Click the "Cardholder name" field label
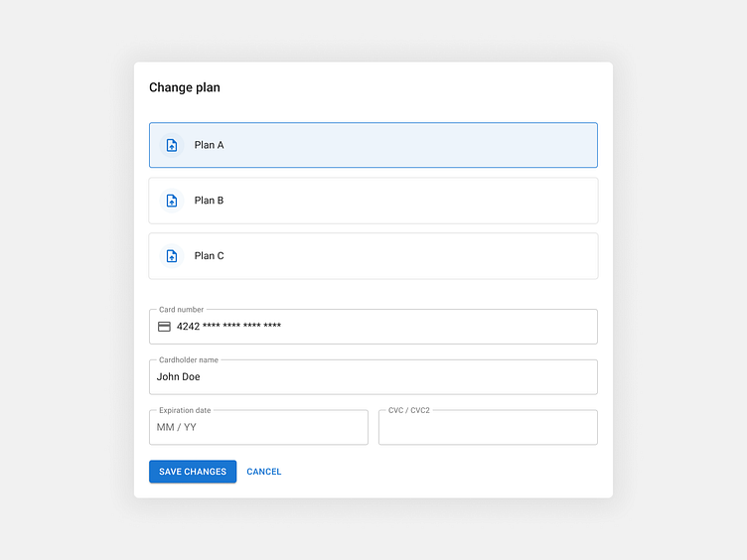The height and width of the screenshot is (560, 747). [x=189, y=360]
